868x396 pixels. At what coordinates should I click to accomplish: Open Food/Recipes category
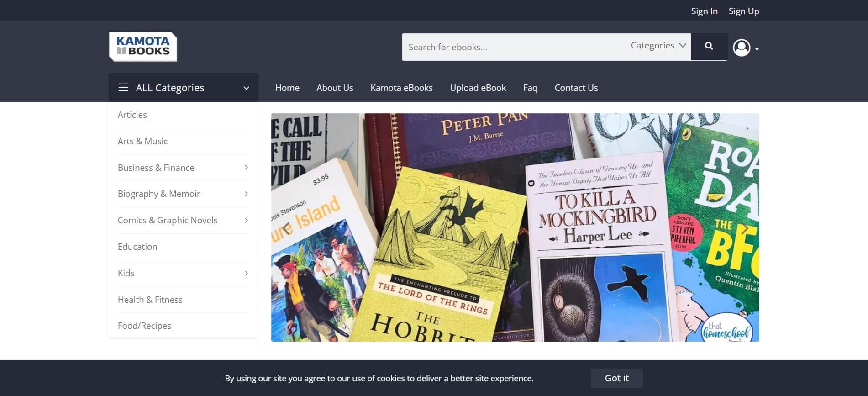point(144,326)
